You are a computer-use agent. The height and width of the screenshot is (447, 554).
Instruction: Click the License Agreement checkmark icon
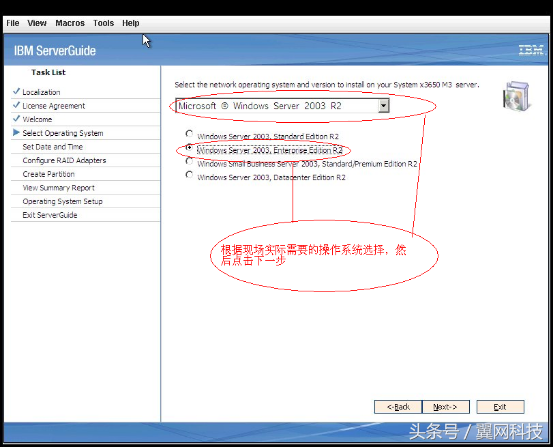pos(16,105)
